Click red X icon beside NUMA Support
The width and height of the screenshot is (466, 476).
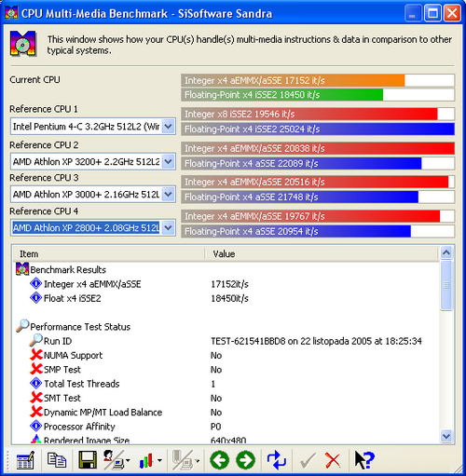tap(36, 355)
